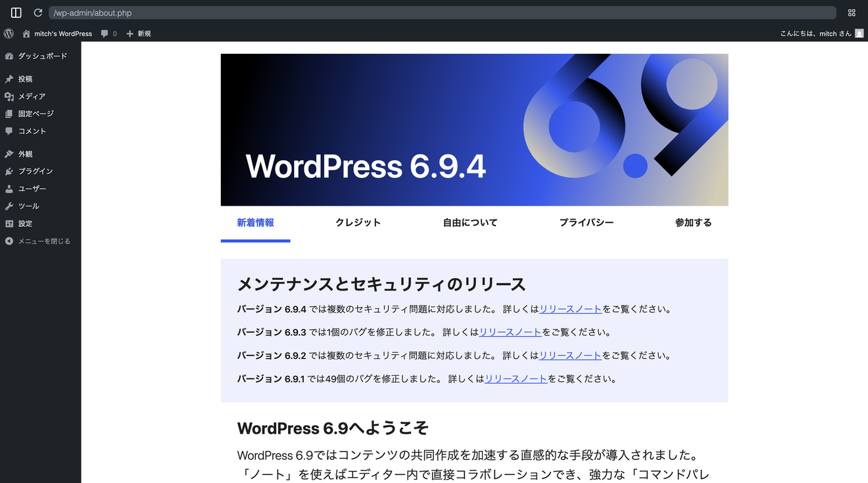Screen dimensions: 868x483
Task: Create new content with the 新規 button
Action: (138, 33)
